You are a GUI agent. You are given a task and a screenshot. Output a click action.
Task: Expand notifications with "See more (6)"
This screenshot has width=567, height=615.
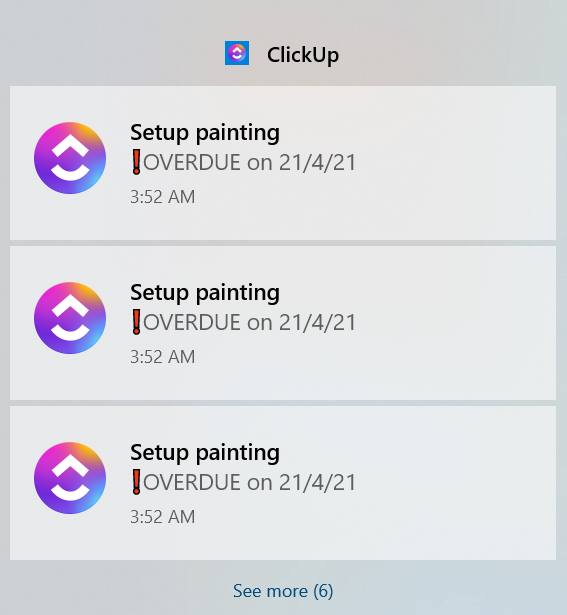point(283,591)
